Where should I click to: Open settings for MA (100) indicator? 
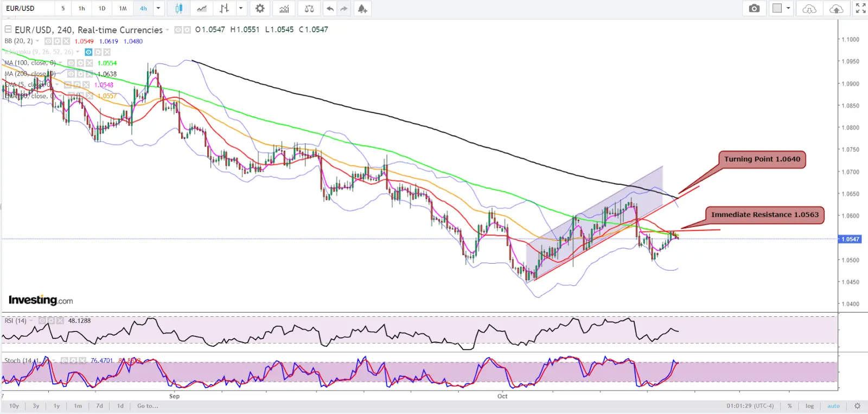[80, 63]
